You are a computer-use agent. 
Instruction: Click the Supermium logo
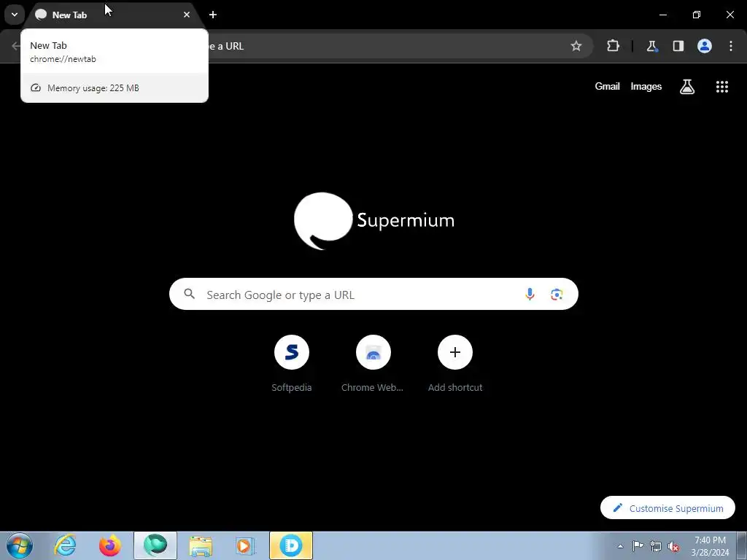374,220
